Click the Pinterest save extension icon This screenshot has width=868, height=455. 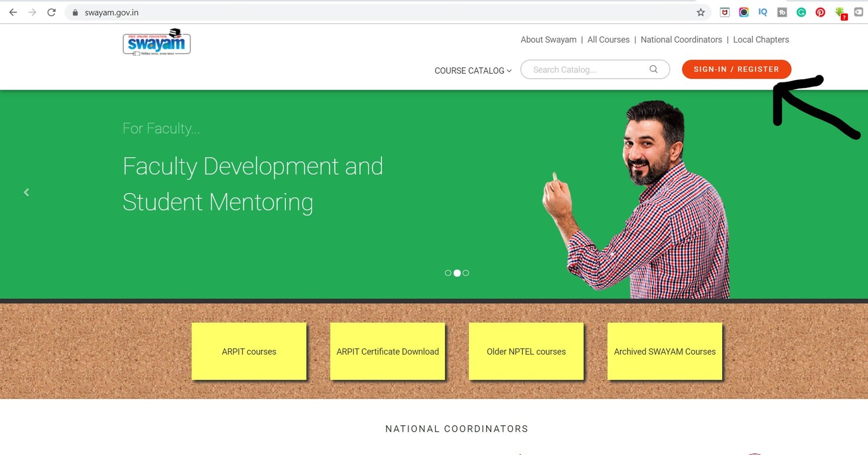[820, 12]
